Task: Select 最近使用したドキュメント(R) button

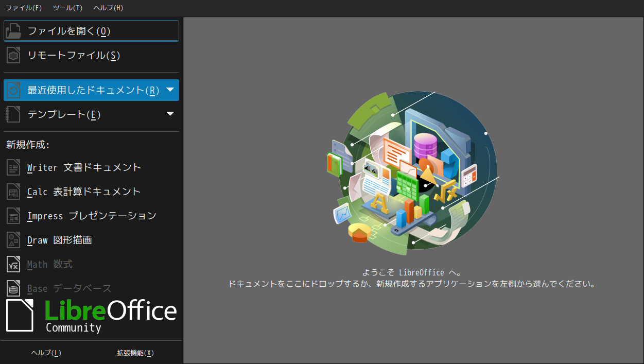Action: pyautogui.click(x=91, y=90)
